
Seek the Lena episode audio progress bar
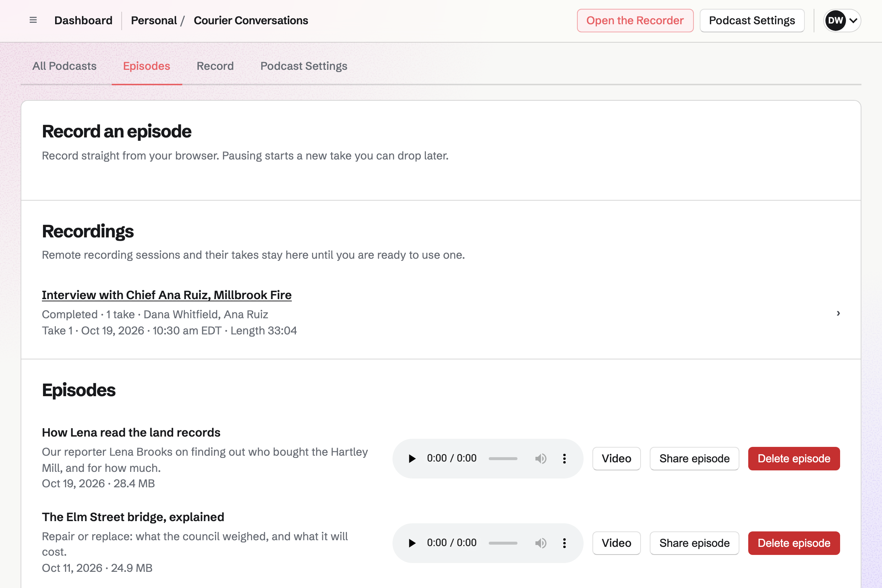(x=503, y=459)
